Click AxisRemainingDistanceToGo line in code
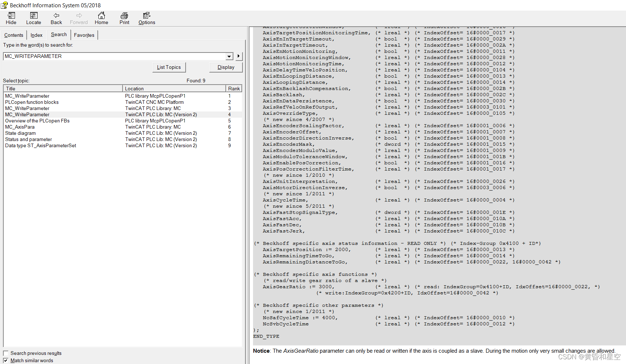Screen dimensions: 626x364 coord(412,262)
